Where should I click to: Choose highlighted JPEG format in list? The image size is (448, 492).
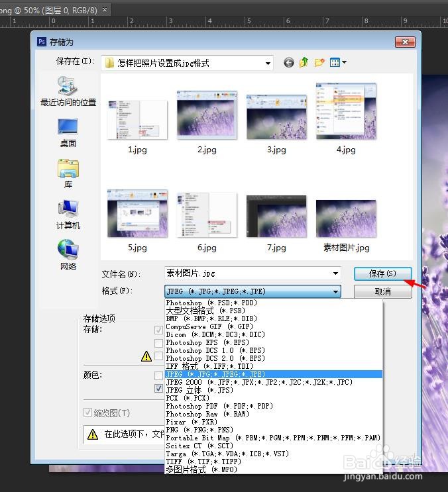click(x=274, y=374)
